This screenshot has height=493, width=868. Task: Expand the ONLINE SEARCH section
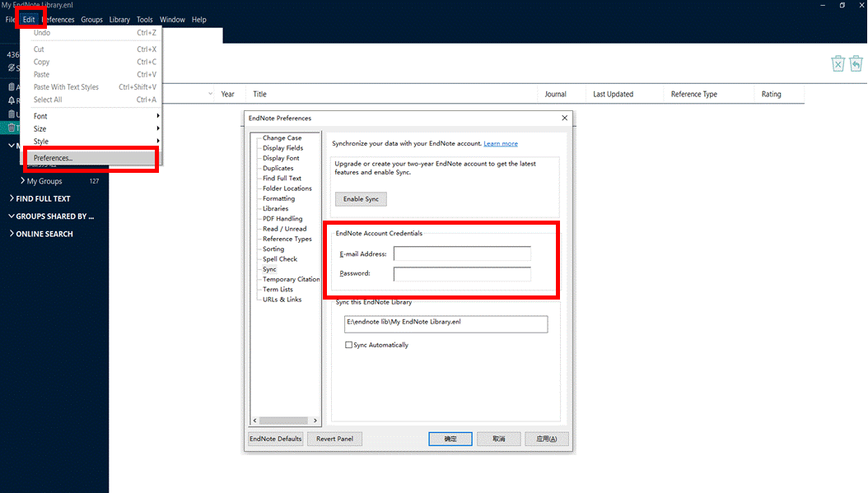point(12,234)
